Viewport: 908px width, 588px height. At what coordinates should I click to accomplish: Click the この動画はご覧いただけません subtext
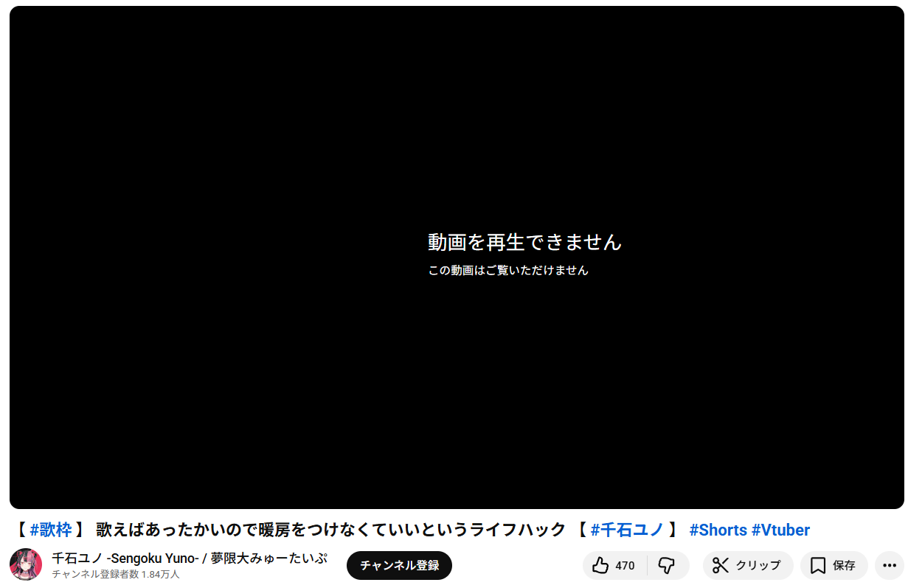(508, 270)
